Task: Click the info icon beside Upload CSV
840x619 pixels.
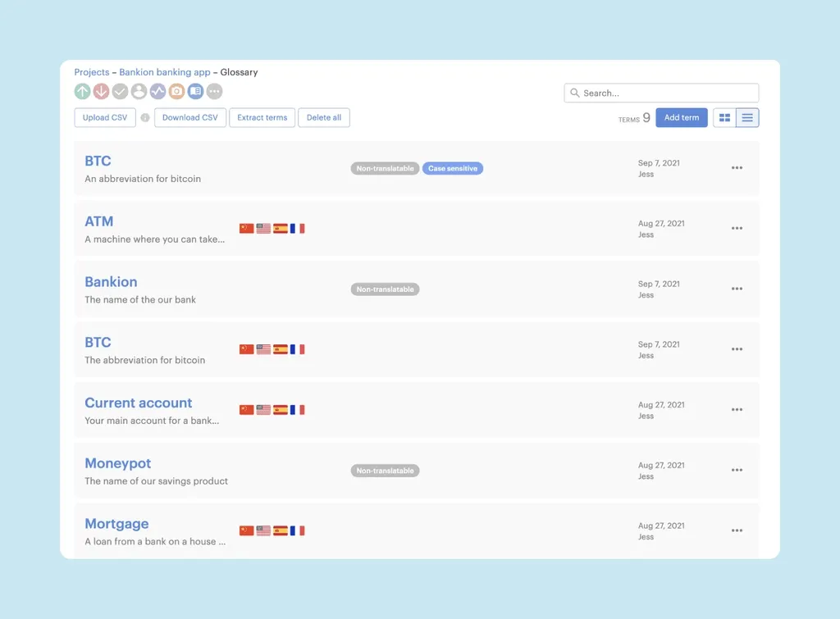Action: (145, 118)
